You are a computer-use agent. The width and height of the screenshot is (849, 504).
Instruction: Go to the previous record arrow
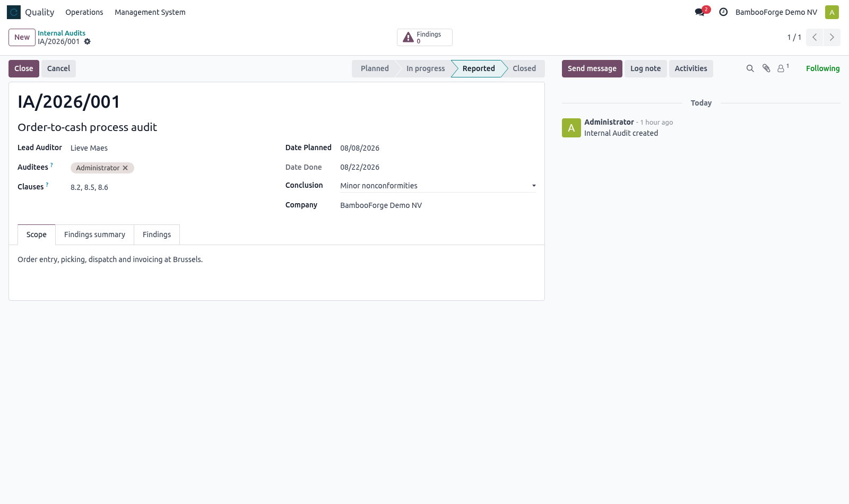point(815,37)
